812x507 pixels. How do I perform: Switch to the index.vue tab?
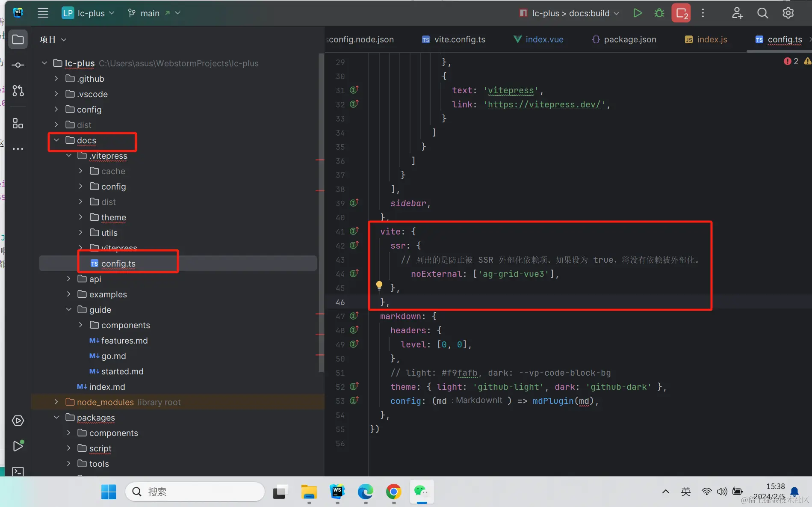(538, 39)
